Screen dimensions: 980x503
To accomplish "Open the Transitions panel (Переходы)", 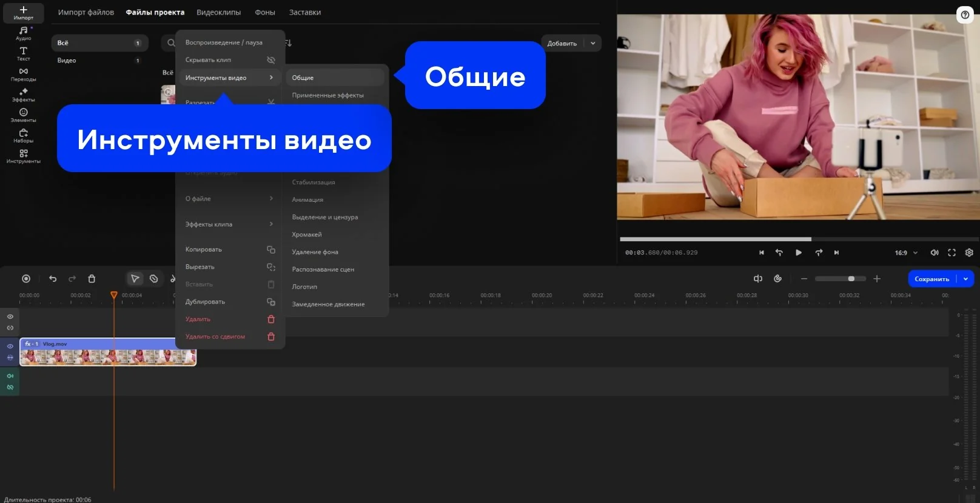I will pyautogui.click(x=23, y=74).
